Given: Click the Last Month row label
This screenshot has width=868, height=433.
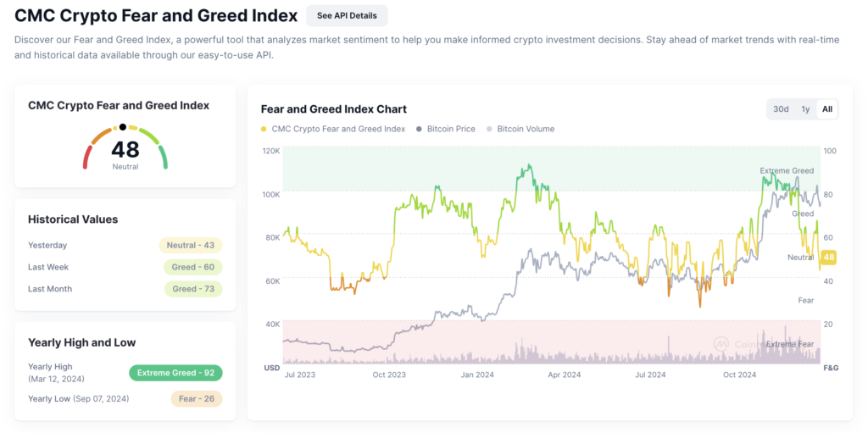Looking at the screenshot, I should click(x=50, y=289).
